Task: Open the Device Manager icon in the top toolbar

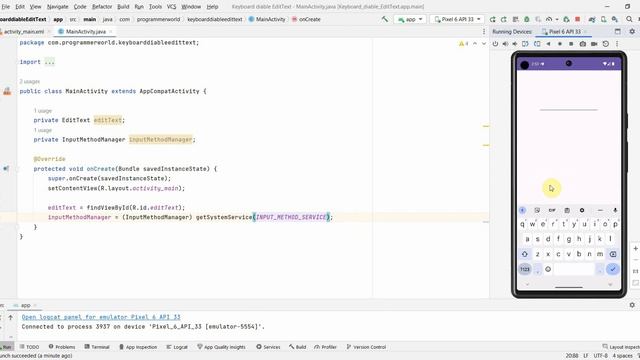Action: tap(603, 19)
